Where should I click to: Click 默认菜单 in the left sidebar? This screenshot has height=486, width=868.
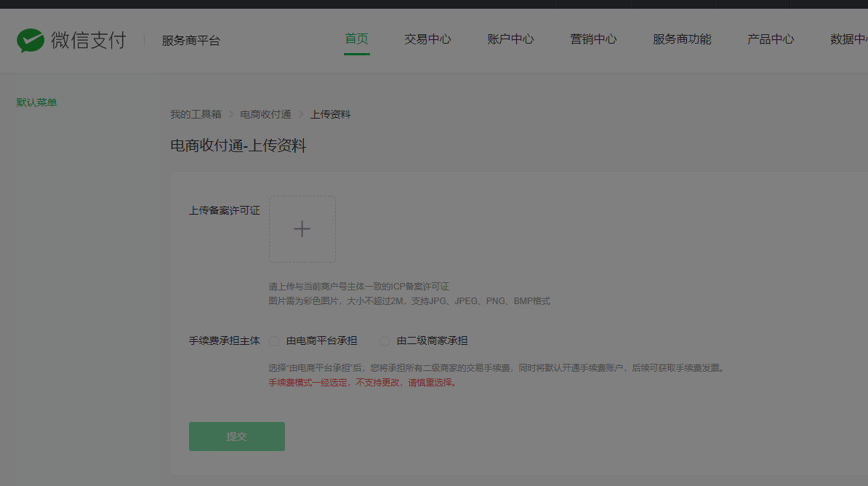[x=36, y=103]
